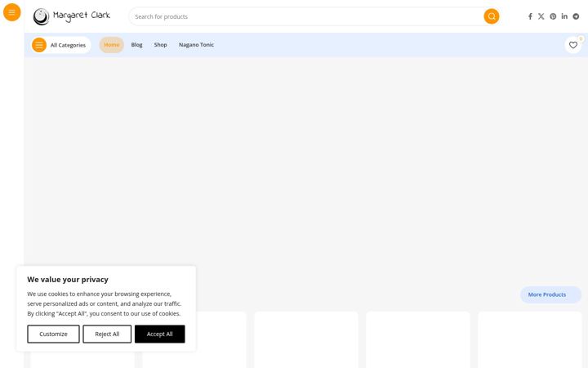The width and height of the screenshot is (588, 368).
Task: Click Customize in the cookie banner
Action: pyautogui.click(x=53, y=334)
